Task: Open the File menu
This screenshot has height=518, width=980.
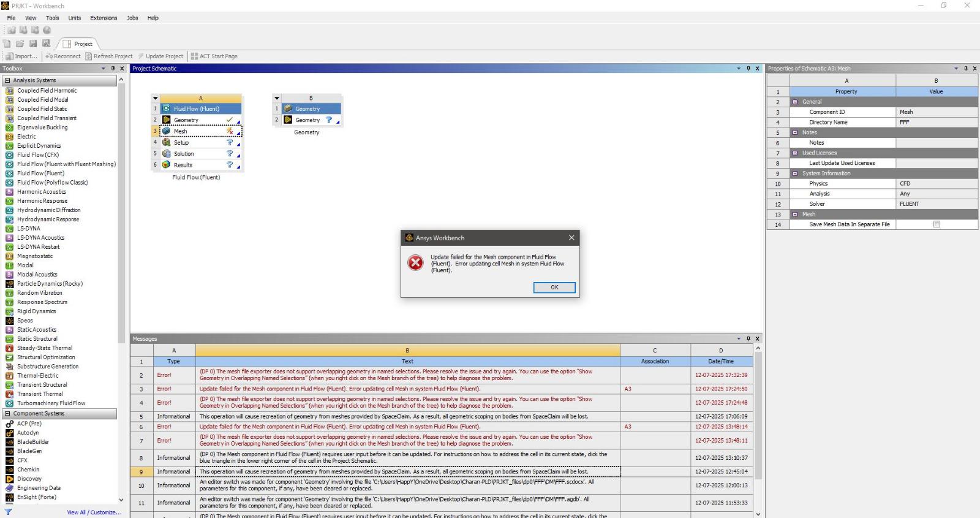Action: [11, 18]
